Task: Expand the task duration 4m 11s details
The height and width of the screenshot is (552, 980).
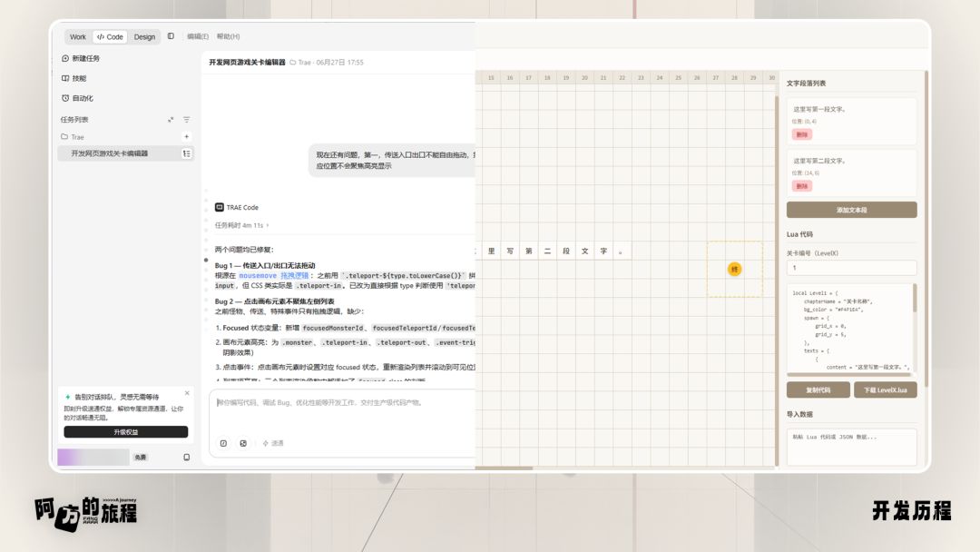Action: (242, 225)
